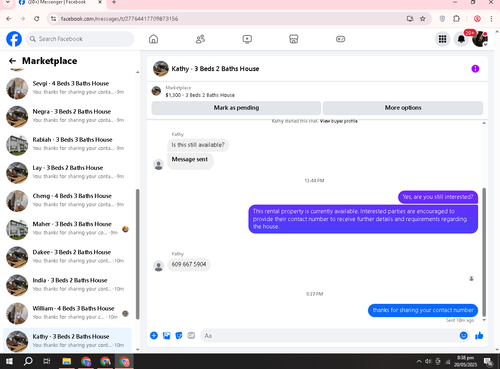Open Sevgi - 4 Beds 3 Baths House conversation
The height and width of the screenshot is (369, 500).
point(68,88)
